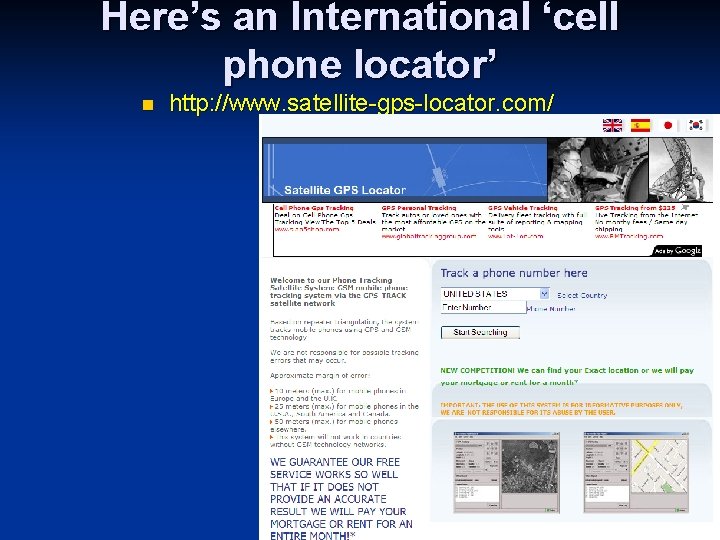Screen dimensions: 720x540
Task: Click the satellite dish photo in banner
Action: point(681,170)
